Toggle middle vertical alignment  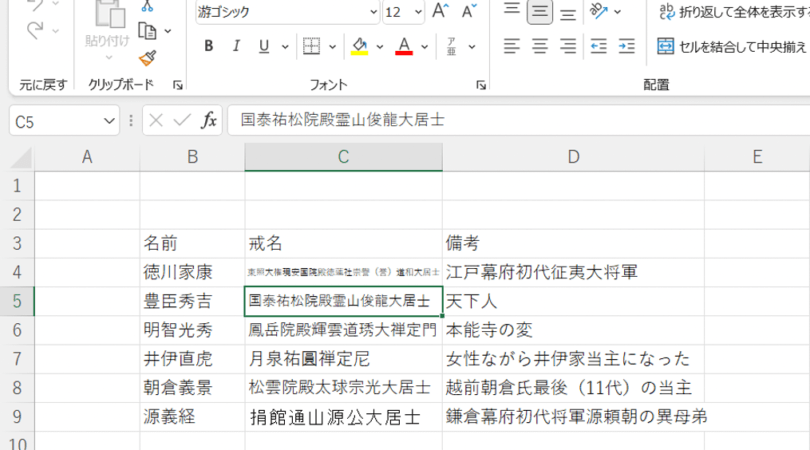click(x=540, y=11)
